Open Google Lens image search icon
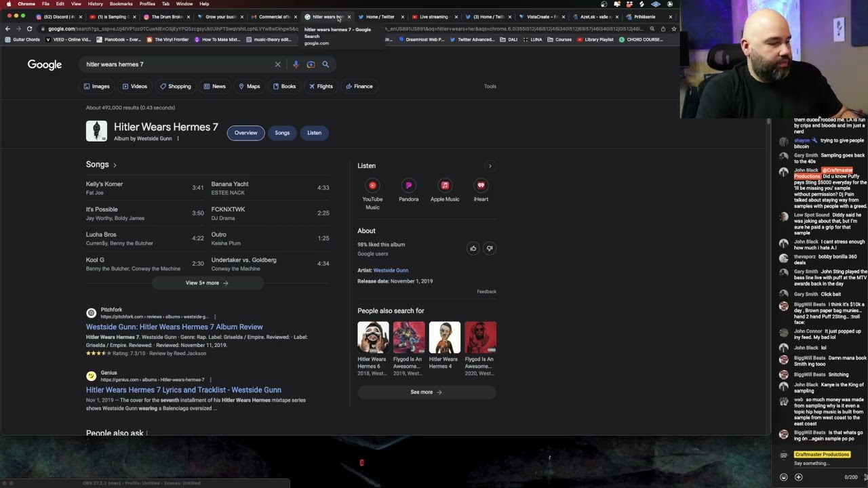 click(311, 64)
